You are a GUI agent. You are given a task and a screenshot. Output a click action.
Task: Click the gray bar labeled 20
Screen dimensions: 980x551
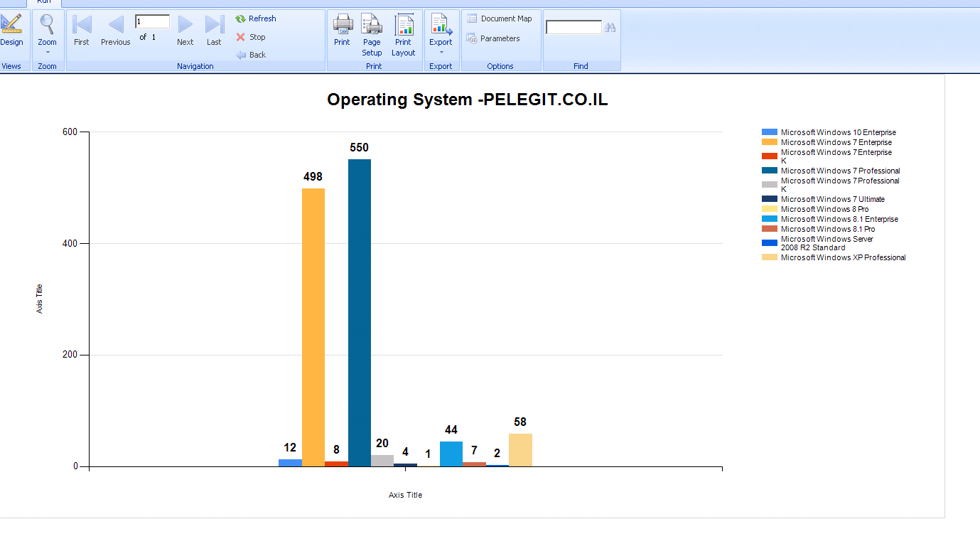coord(382,461)
